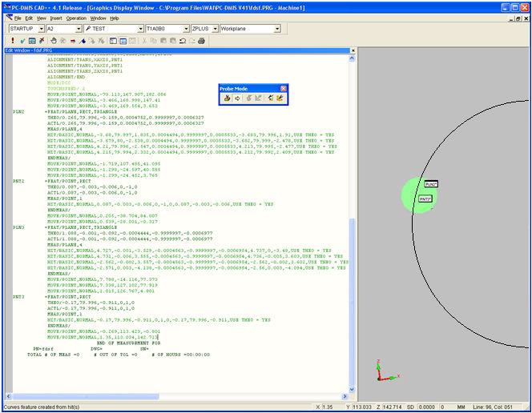
Task: Click the PC-DMIS application icon in menu bar
Action: 9,18
